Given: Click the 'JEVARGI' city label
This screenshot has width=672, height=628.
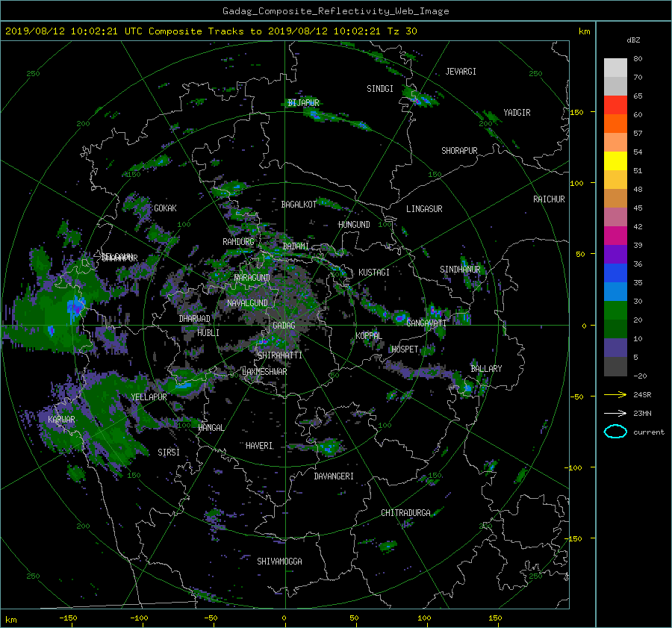Looking at the screenshot, I should 461,72.
